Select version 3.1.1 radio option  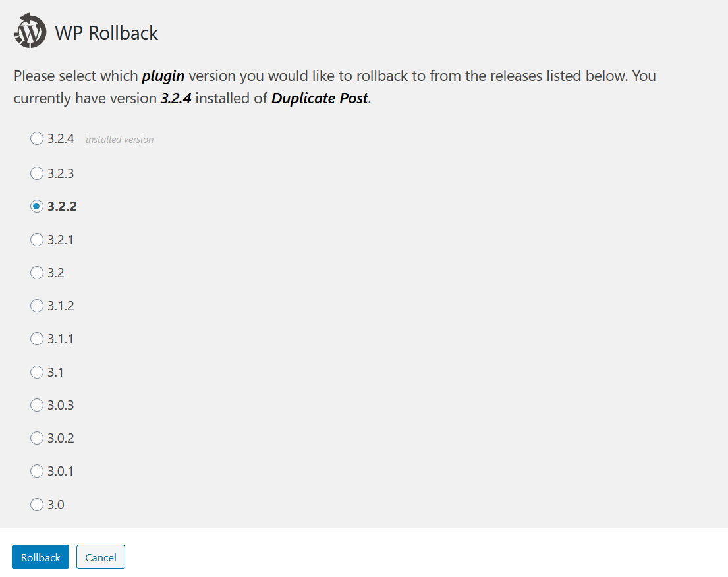point(37,339)
